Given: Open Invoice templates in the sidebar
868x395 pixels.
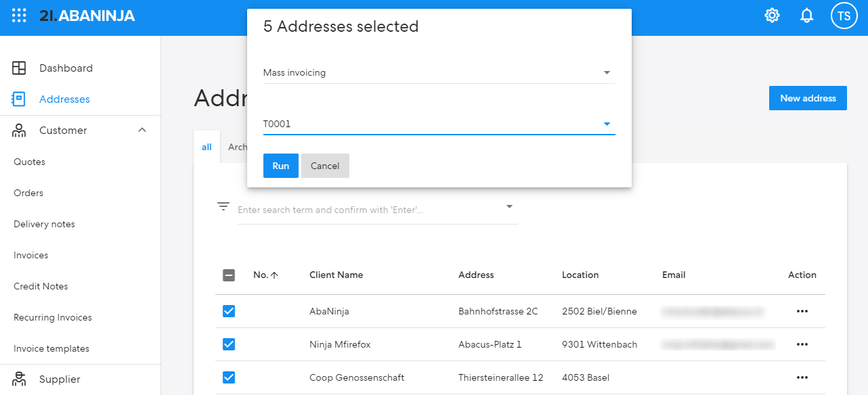Looking at the screenshot, I should (51, 348).
